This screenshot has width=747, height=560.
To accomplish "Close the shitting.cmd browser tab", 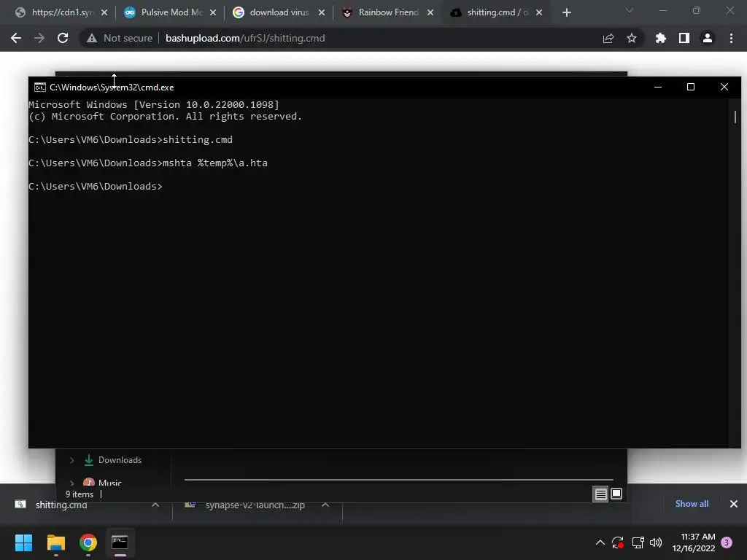I will click(x=539, y=13).
